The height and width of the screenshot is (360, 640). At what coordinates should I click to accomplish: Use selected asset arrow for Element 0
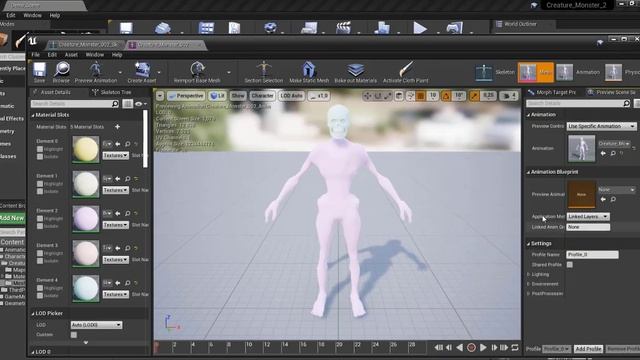(118, 144)
